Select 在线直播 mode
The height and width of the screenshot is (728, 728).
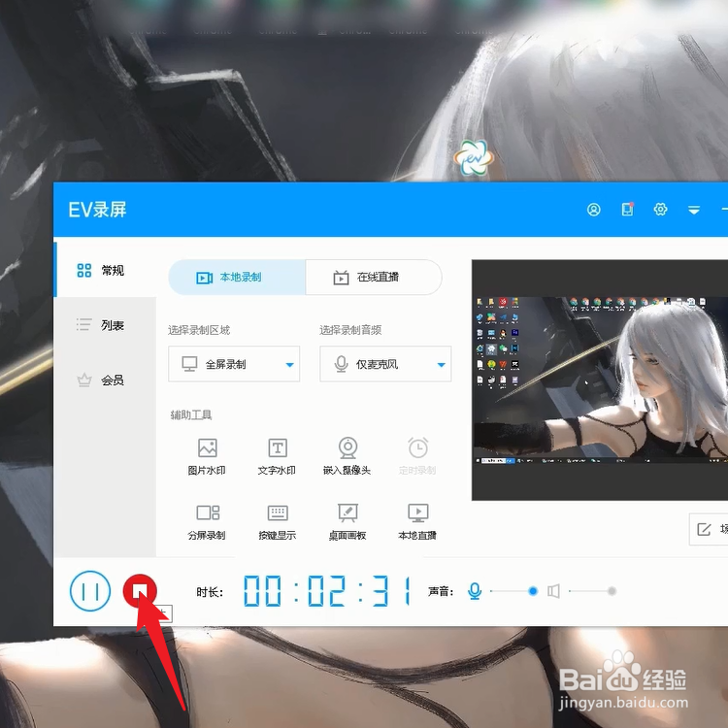click(x=374, y=278)
